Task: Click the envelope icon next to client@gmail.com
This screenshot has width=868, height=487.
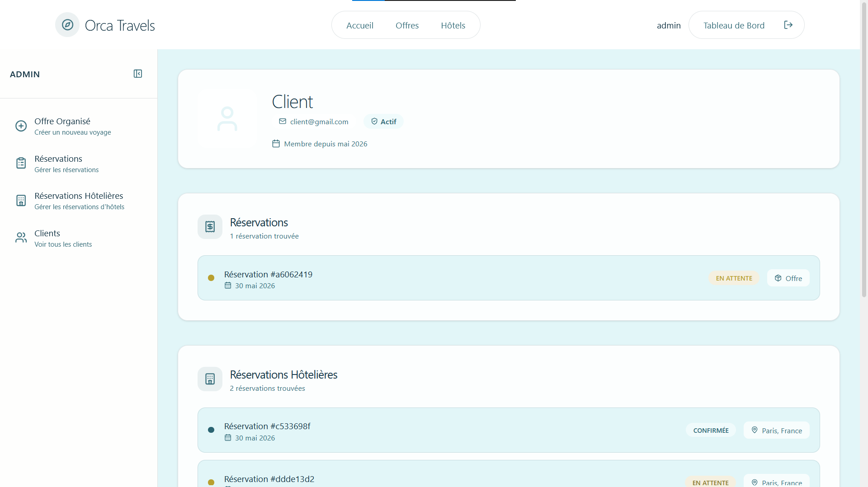Action: (283, 121)
